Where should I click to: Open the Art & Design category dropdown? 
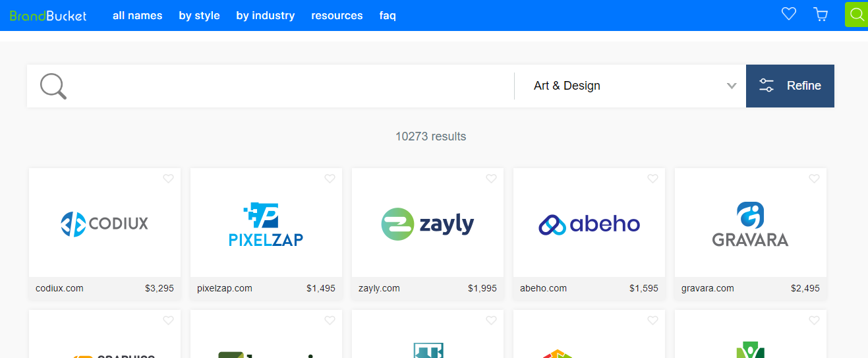coord(630,86)
